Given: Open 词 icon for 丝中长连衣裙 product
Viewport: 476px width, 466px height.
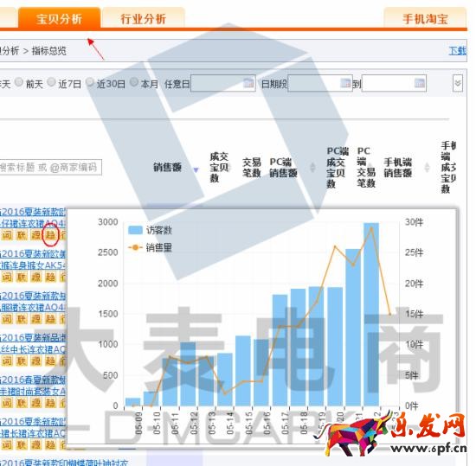Looking at the screenshot, I should pos(7,361).
